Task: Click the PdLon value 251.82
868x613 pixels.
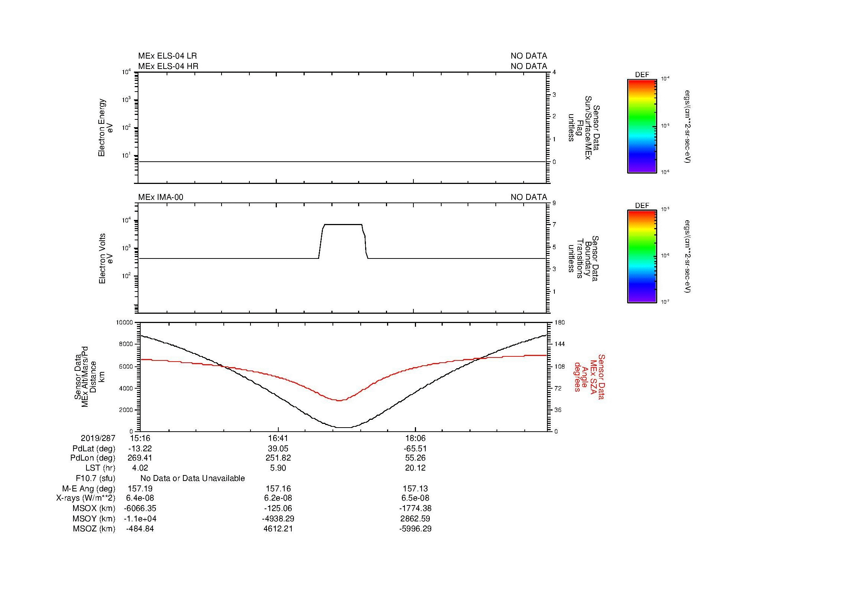Action: coord(278,458)
